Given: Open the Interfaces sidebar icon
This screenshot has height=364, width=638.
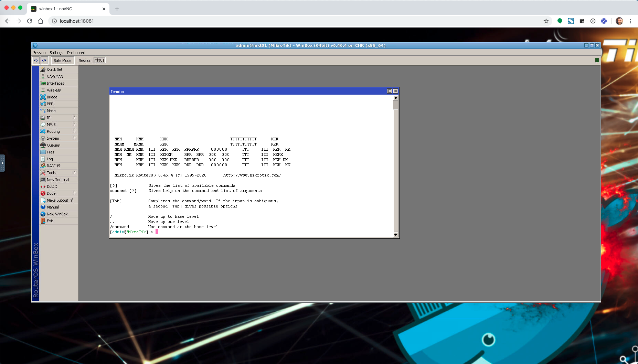Looking at the screenshot, I should point(43,83).
